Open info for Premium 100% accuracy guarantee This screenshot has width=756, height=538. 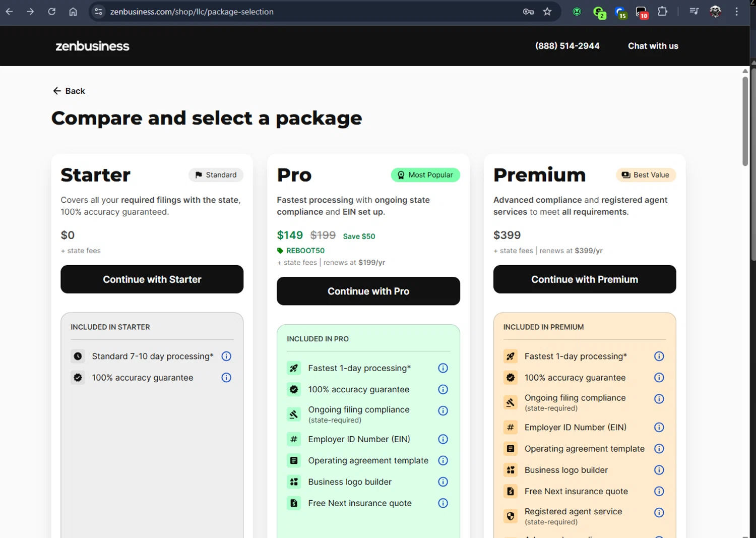(659, 378)
